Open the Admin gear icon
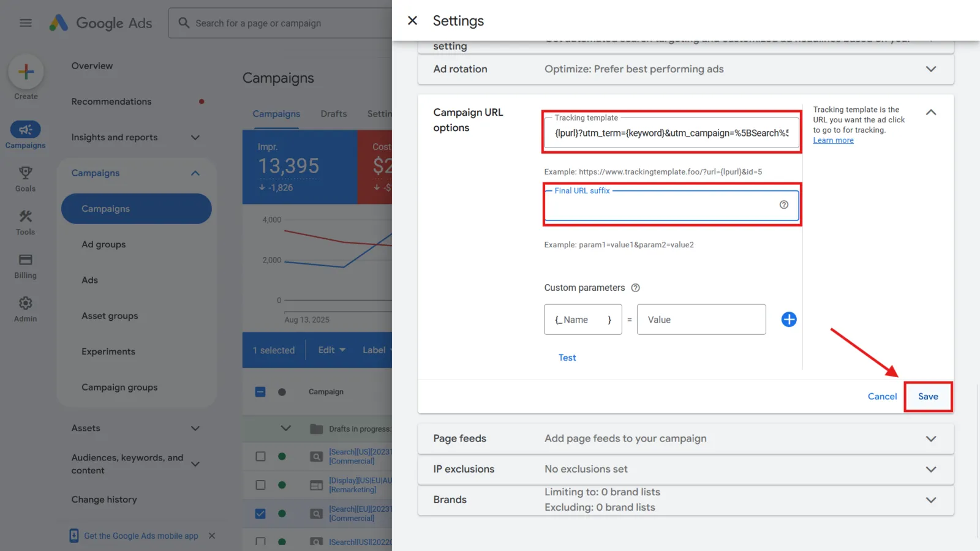 (25, 303)
